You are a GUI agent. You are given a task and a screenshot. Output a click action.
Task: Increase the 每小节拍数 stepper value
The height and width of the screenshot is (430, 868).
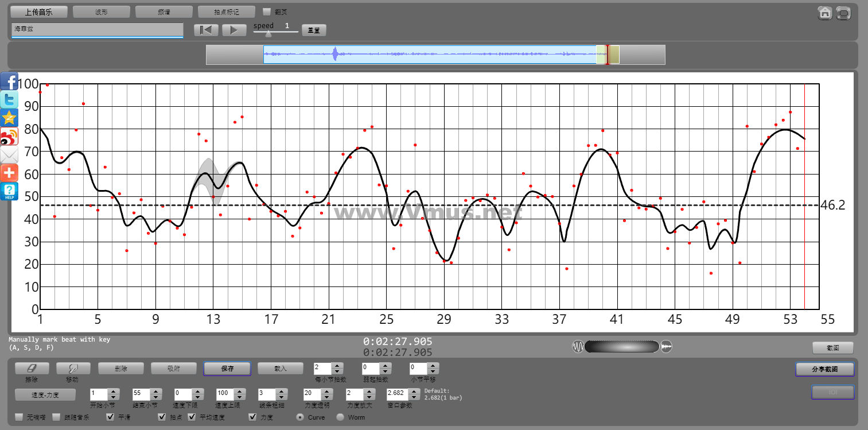click(337, 365)
